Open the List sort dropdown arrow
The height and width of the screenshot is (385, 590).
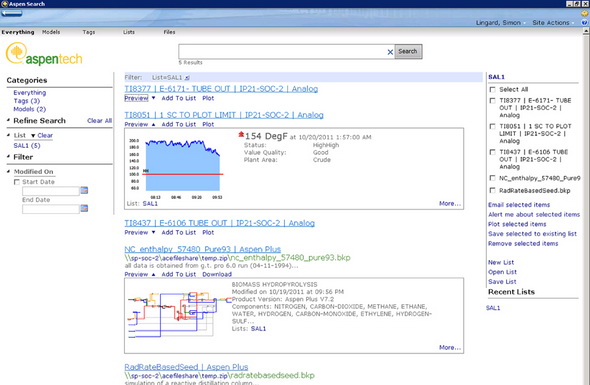point(33,135)
